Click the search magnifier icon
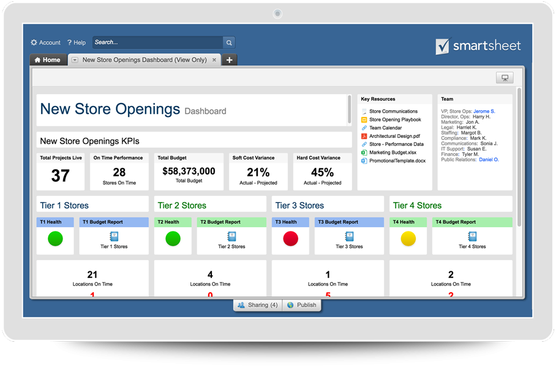 [x=229, y=43]
